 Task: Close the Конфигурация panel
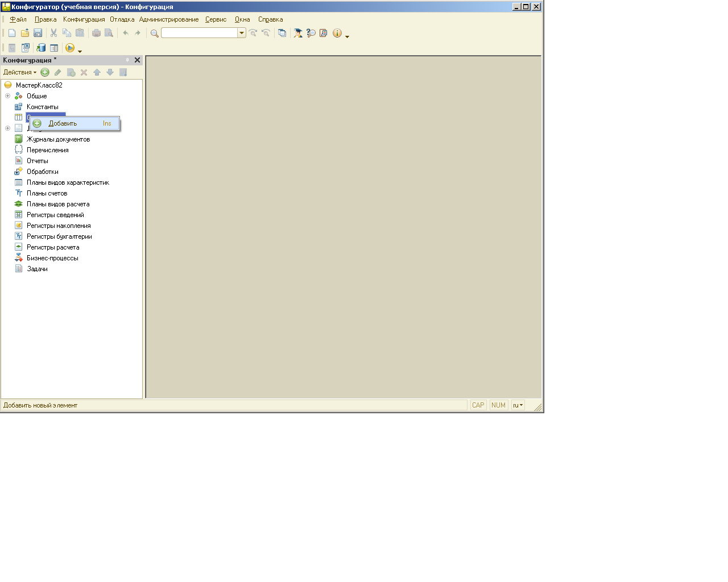click(x=137, y=60)
